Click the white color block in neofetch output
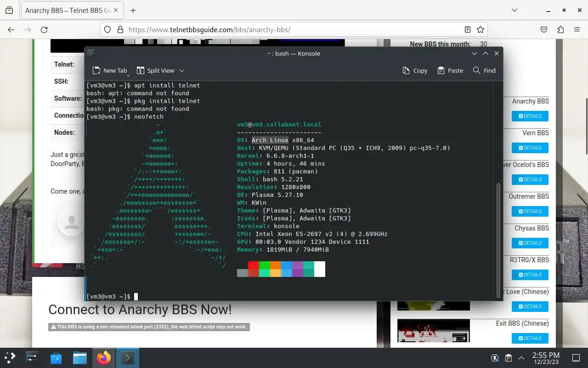Viewport: 588px width, 368px height. pyautogui.click(x=320, y=269)
